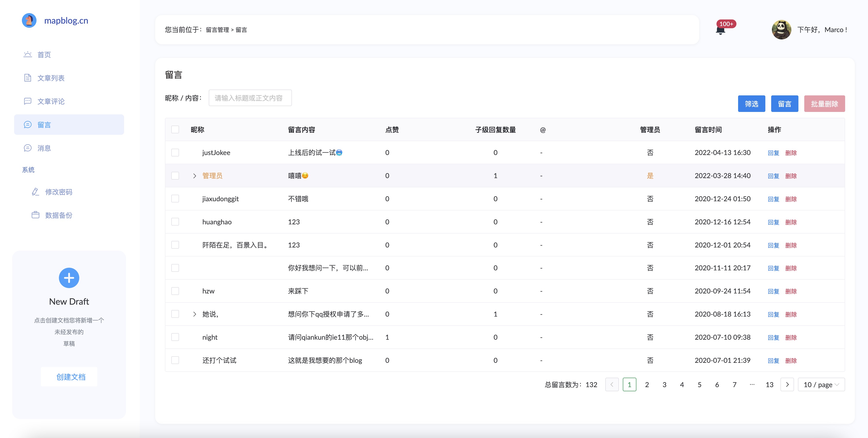Click the New Draft heading
Viewport: 868px width, 438px height.
pyautogui.click(x=69, y=301)
